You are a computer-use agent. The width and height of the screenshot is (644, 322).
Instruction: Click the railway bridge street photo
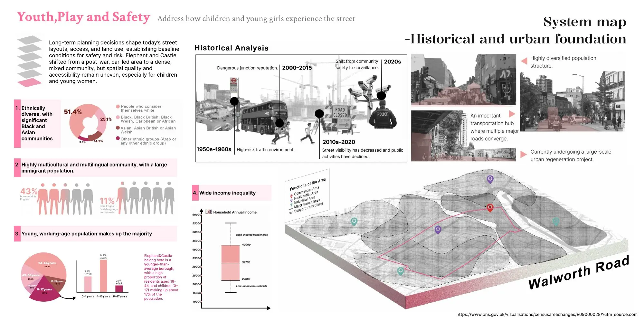464,136
